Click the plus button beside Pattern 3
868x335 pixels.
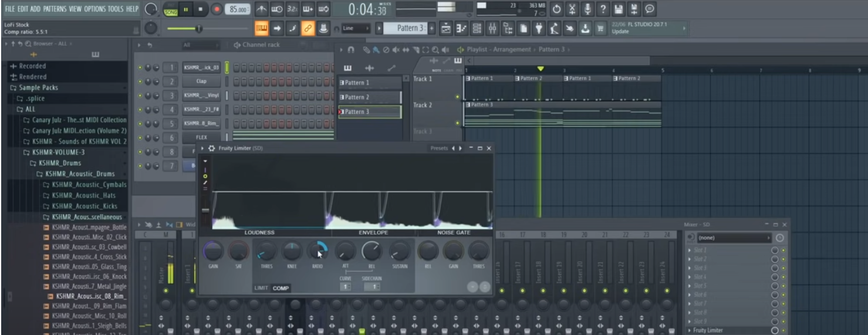pyautogui.click(x=432, y=28)
